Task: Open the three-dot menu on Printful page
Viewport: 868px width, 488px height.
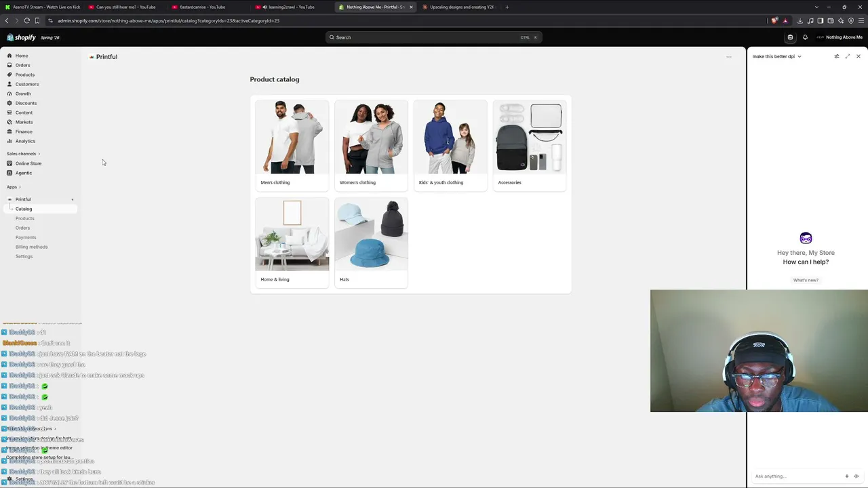Action: pyautogui.click(x=729, y=57)
